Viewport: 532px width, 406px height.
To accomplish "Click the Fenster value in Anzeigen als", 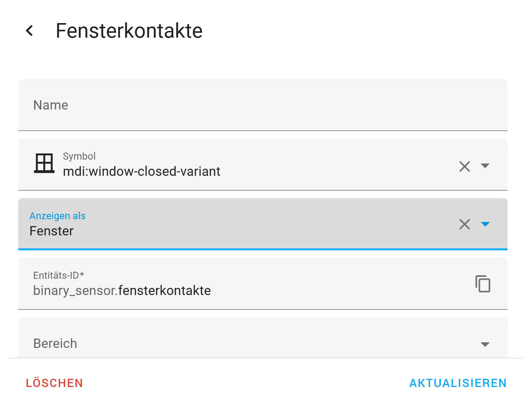I will coord(51,231).
